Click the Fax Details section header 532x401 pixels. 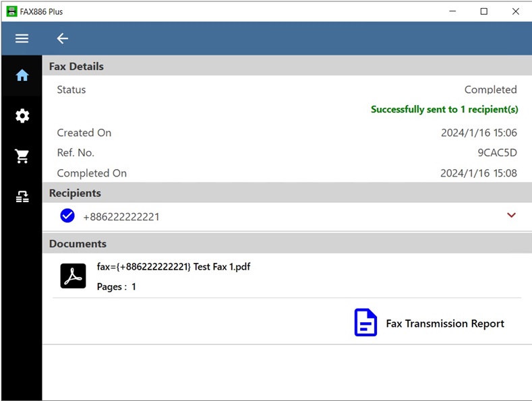click(x=287, y=66)
